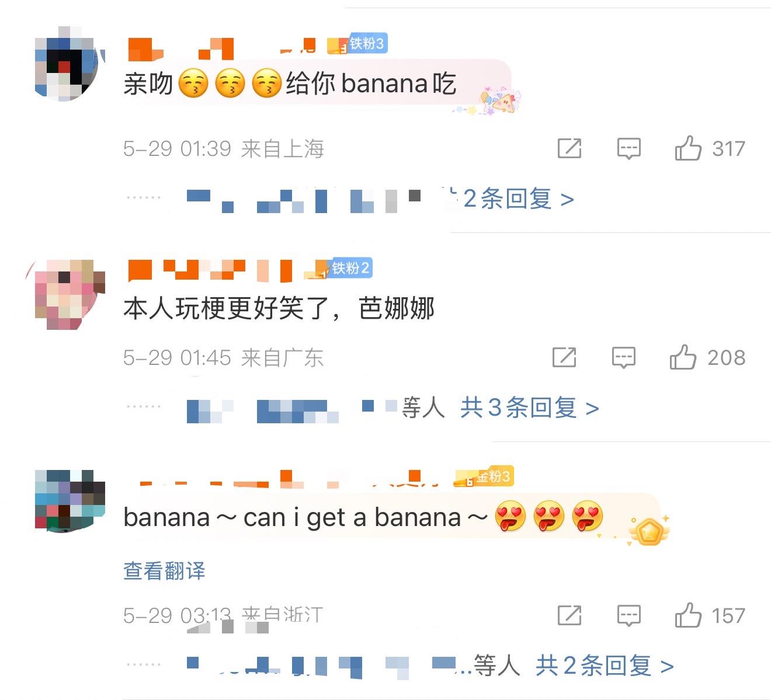Repost the comment from 浙江
This screenshot has height=700, width=771.
click(569, 615)
